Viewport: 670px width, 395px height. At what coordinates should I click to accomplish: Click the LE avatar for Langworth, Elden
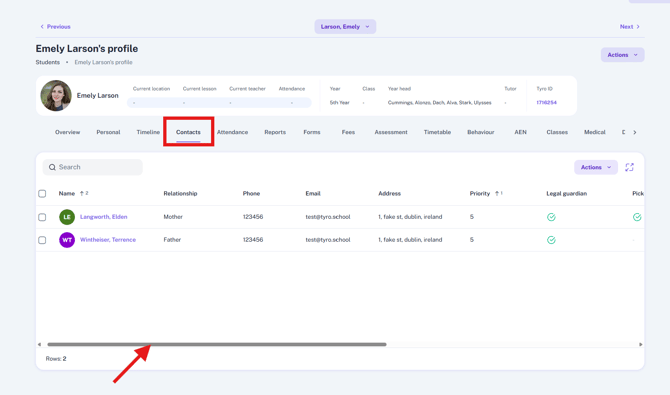(67, 217)
